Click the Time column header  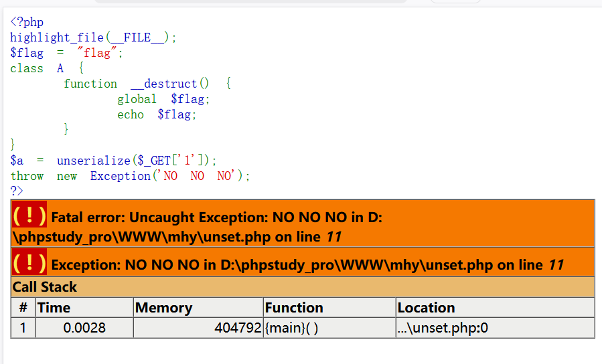tap(54, 308)
